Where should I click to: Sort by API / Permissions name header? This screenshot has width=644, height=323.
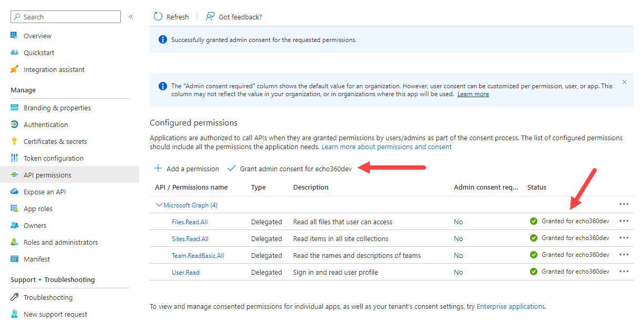pos(191,187)
